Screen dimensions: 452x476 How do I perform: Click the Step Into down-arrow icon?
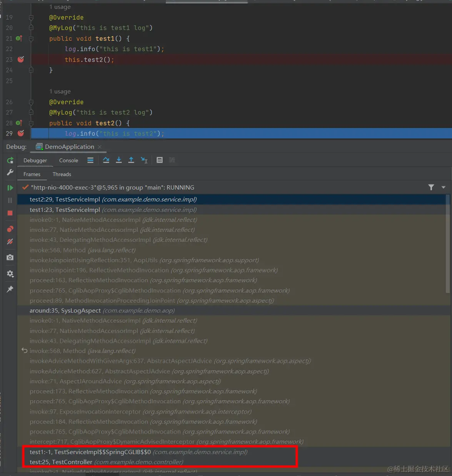[x=119, y=160]
